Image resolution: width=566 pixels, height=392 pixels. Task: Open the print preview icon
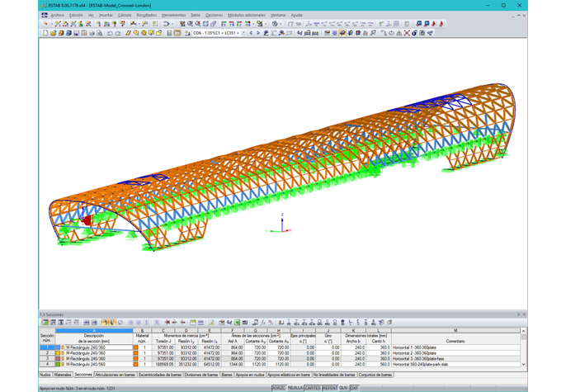pos(100,33)
